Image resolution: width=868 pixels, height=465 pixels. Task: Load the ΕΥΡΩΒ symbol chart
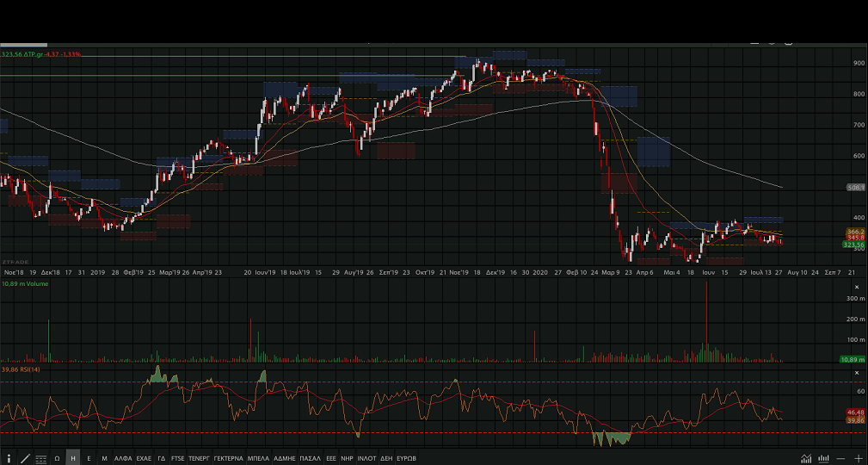point(406,458)
